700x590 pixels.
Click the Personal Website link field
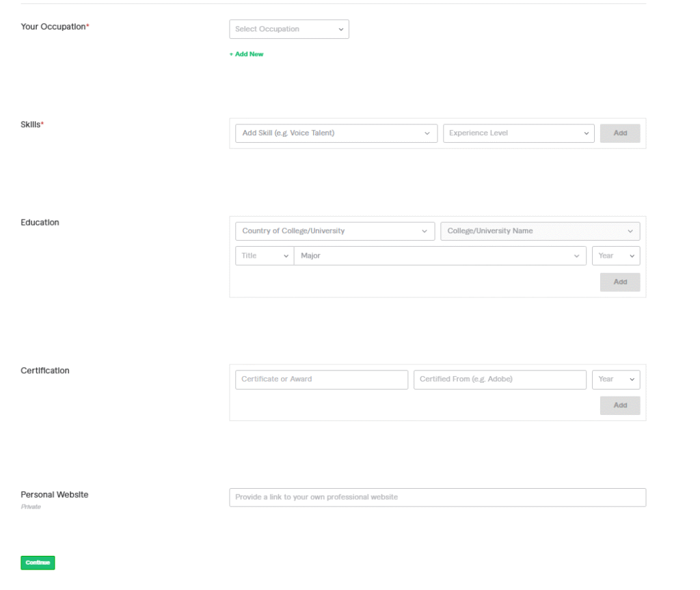tap(437, 497)
